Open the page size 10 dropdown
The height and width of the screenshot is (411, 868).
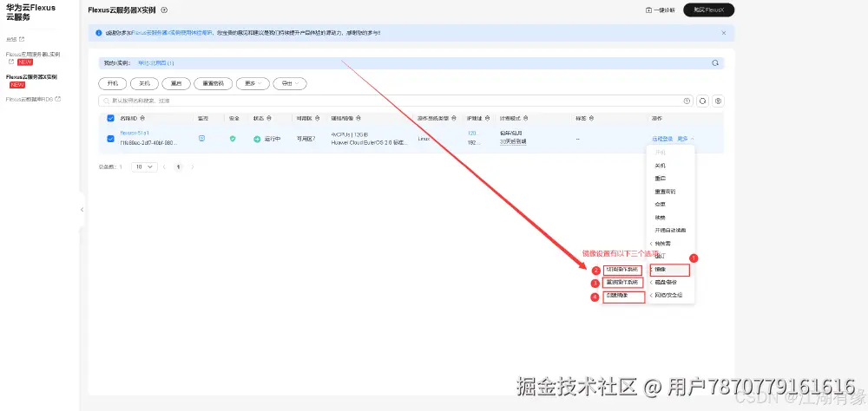pyautogui.click(x=144, y=166)
